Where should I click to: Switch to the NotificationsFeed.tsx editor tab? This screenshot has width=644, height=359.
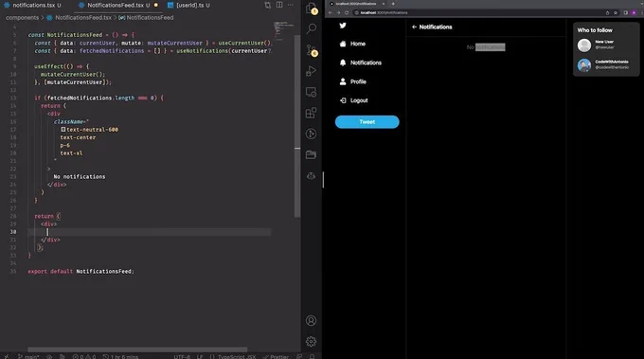[x=117, y=5]
